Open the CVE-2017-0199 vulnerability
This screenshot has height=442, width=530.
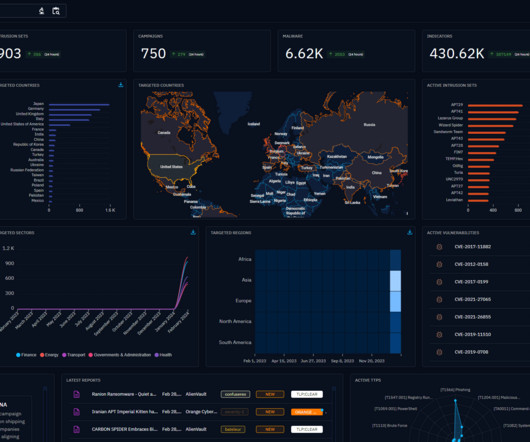click(x=471, y=282)
